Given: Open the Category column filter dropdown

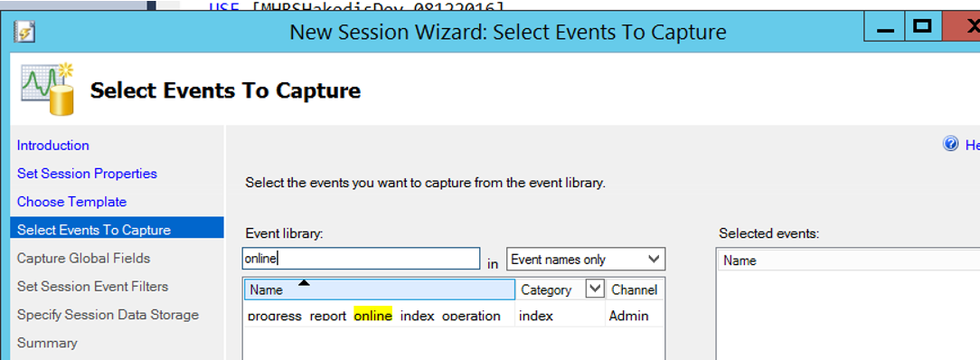Looking at the screenshot, I should [x=595, y=289].
